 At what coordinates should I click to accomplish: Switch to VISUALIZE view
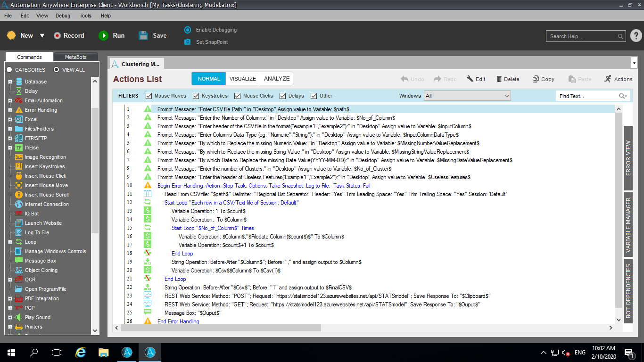click(x=243, y=79)
